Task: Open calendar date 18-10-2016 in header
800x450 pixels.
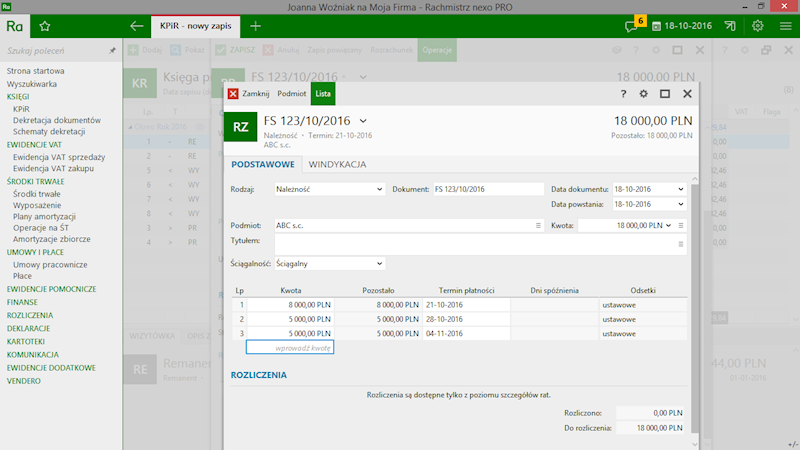Action: 682,26
